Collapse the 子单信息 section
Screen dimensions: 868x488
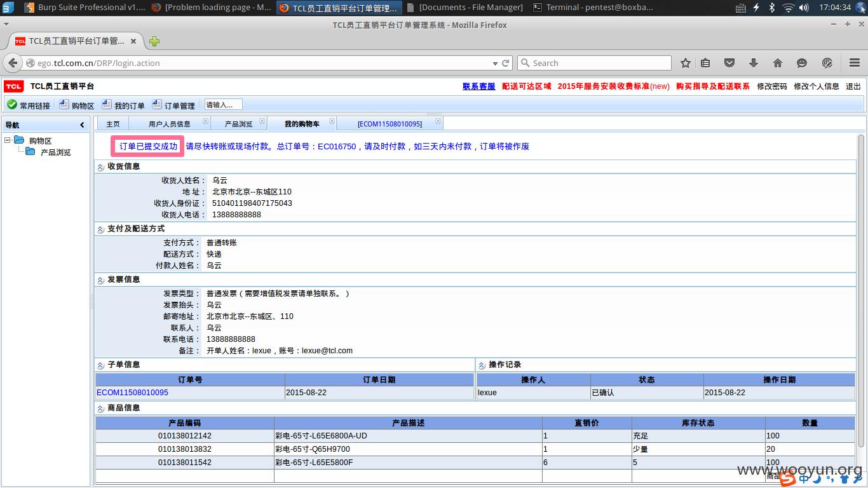tap(100, 365)
